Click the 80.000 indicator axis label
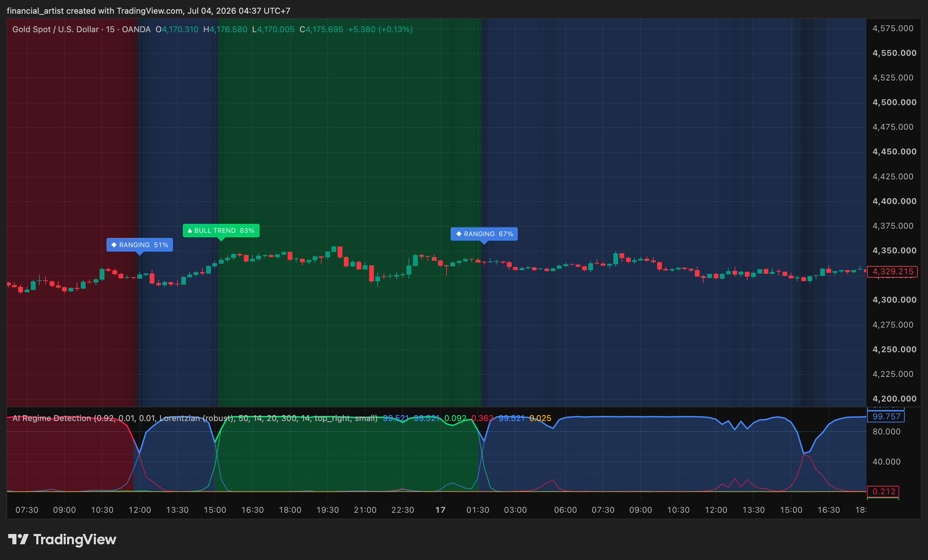This screenshot has width=928, height=560. (887, 432)
